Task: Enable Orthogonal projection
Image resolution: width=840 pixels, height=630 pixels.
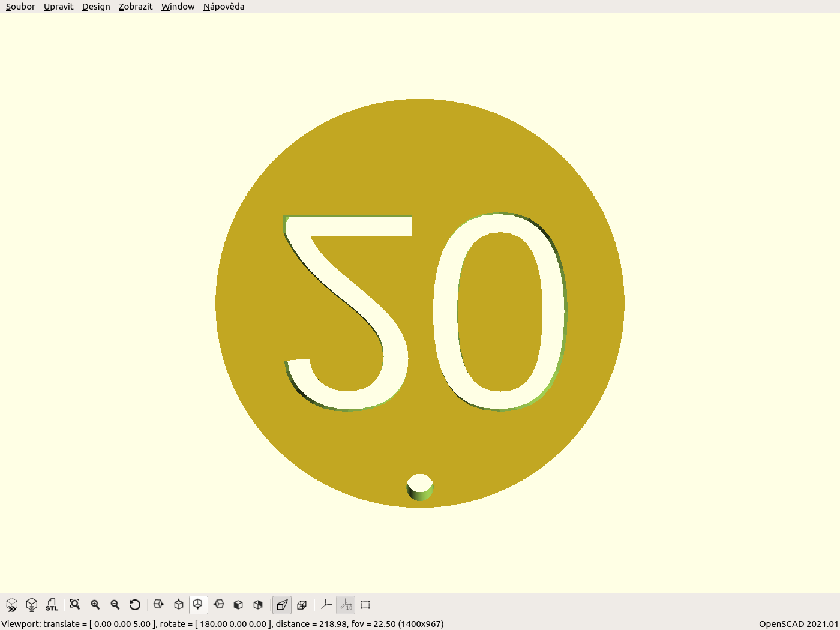Action: click(302, 605)
